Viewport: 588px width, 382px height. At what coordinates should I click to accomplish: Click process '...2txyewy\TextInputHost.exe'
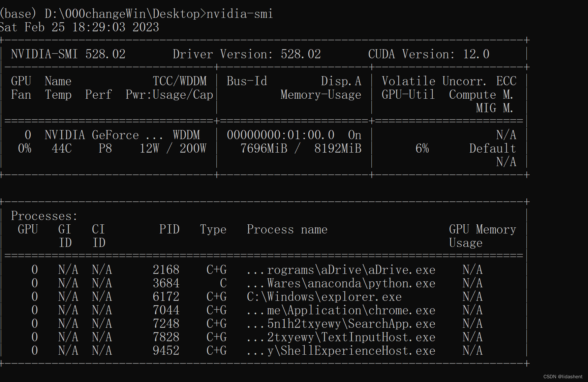[341, 337]
